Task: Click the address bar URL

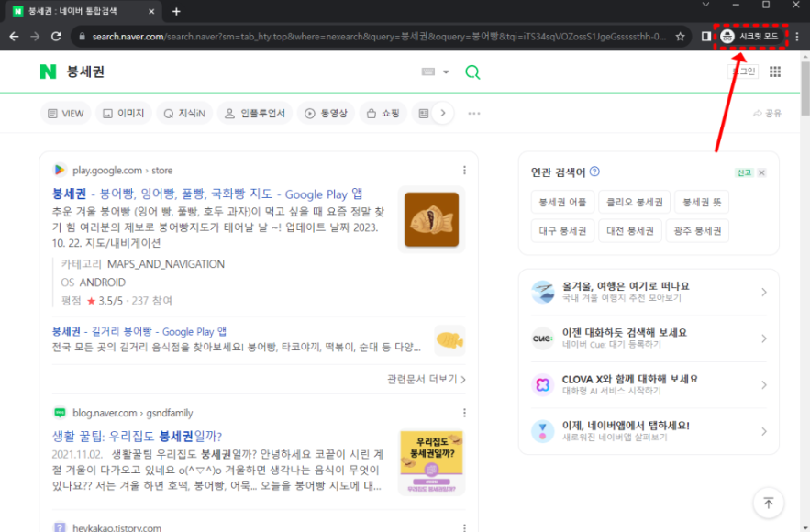Action: coord(379,37)
